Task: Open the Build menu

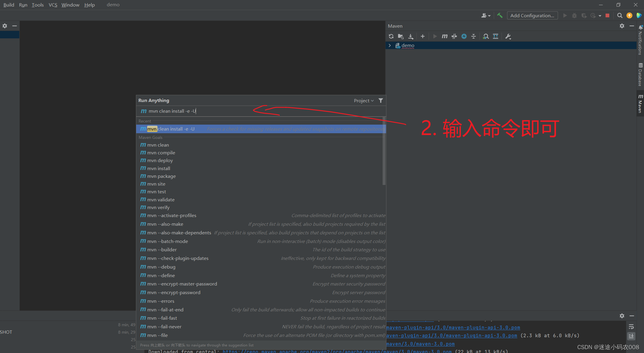Action: tap(8, 5)
